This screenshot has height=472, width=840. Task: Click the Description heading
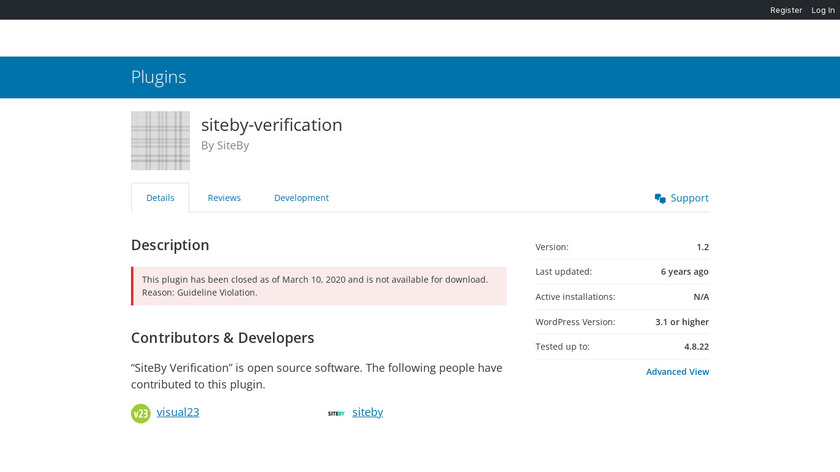[x=170, y=245]
